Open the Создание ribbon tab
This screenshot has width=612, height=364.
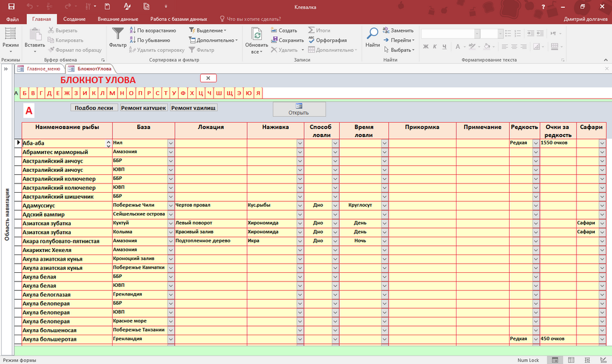pyautogui.click(x=74, y=19)
